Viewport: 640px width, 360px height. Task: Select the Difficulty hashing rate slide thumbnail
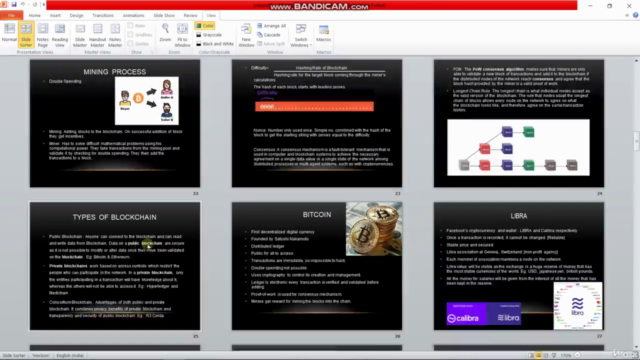click(x=317, y=123)
